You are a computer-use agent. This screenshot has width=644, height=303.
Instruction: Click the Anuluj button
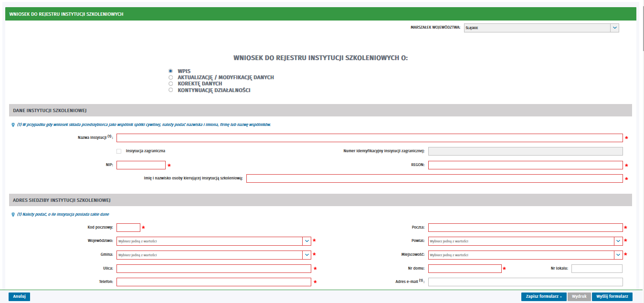pos(19,296)
